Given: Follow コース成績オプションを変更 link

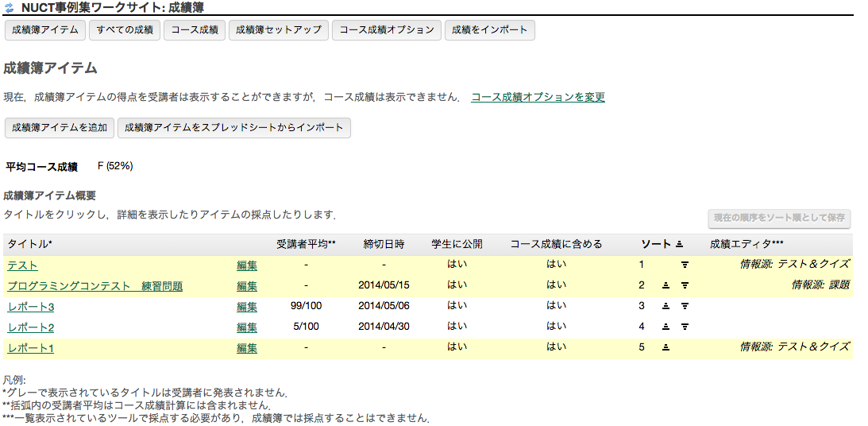Looking at the screenshot, I should tap(538, 97).
